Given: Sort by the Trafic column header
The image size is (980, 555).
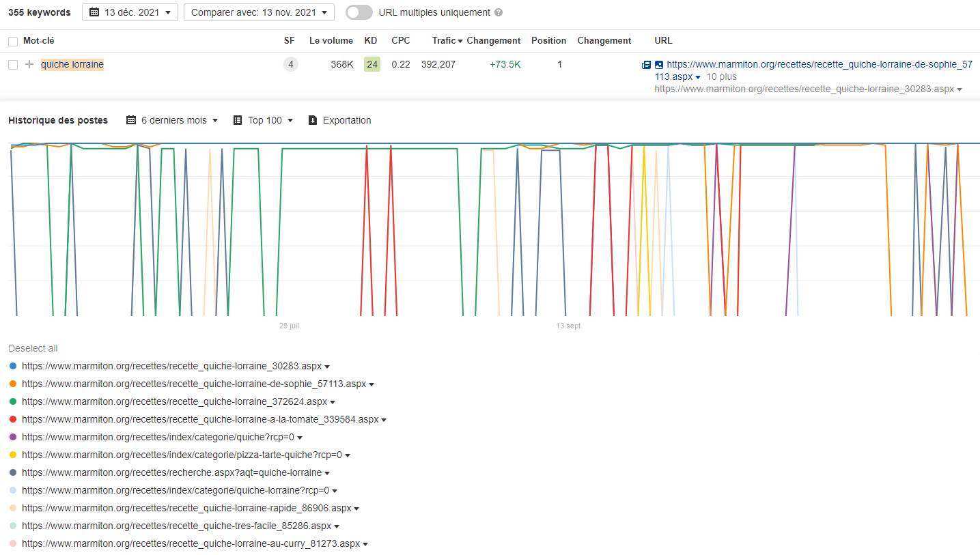Looking at the screenshot, I should (x=447, y=41).
